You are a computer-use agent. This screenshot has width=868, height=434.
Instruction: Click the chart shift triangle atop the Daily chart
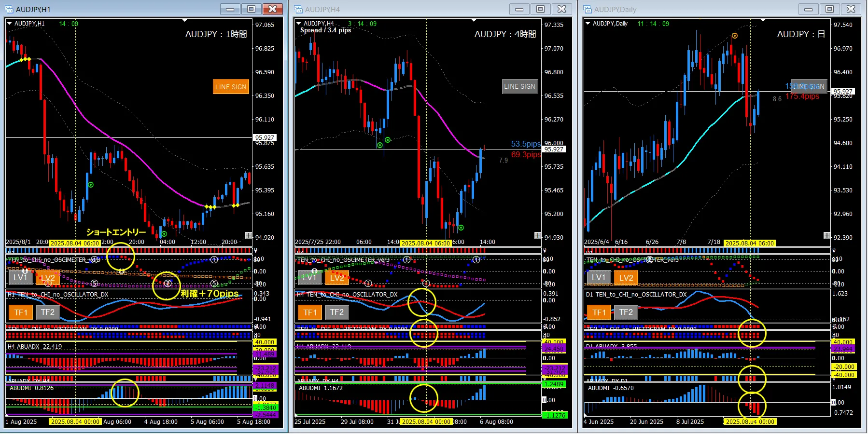[x=763, y=20]
